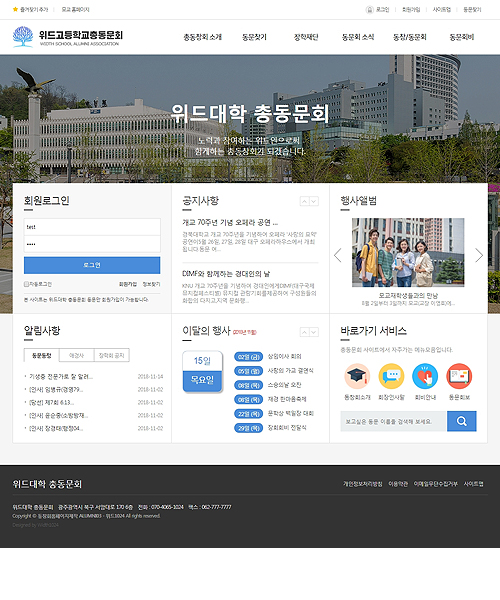Show previous photo in 행사앨범 carousel

point(337,255)
